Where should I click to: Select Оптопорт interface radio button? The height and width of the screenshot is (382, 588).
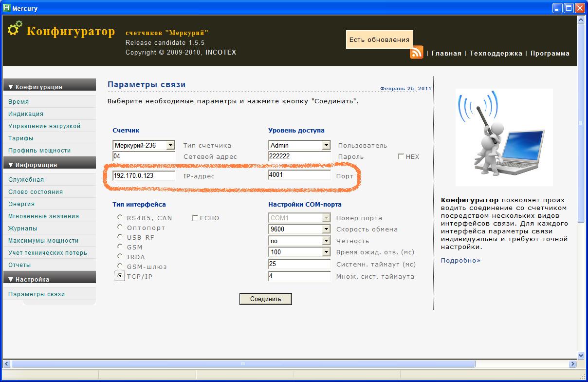pos(120,227)
